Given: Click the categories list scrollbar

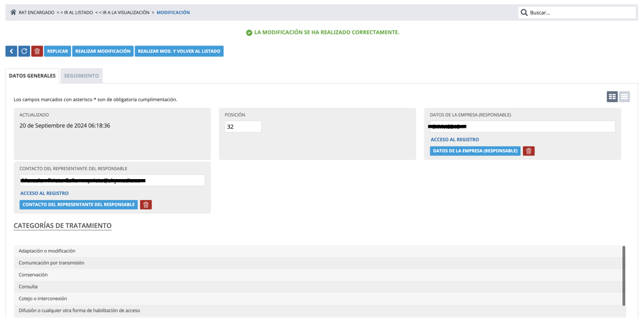Looking at the screenshot, I should pos(623,275).
